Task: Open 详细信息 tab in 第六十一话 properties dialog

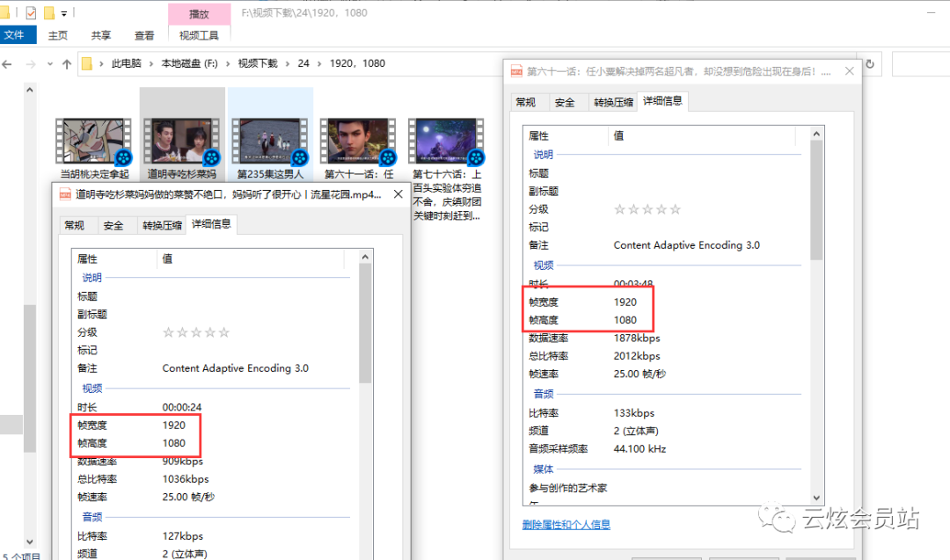Action: (x=662, y=101)
